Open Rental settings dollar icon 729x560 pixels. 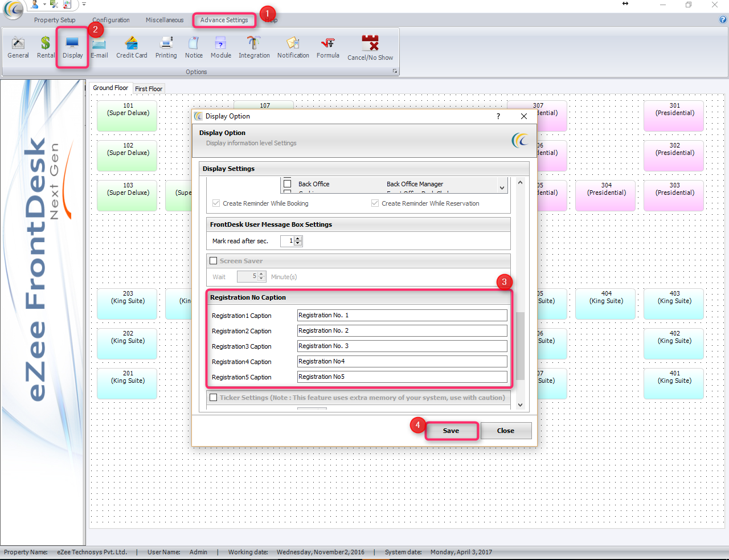pos(46,47)
